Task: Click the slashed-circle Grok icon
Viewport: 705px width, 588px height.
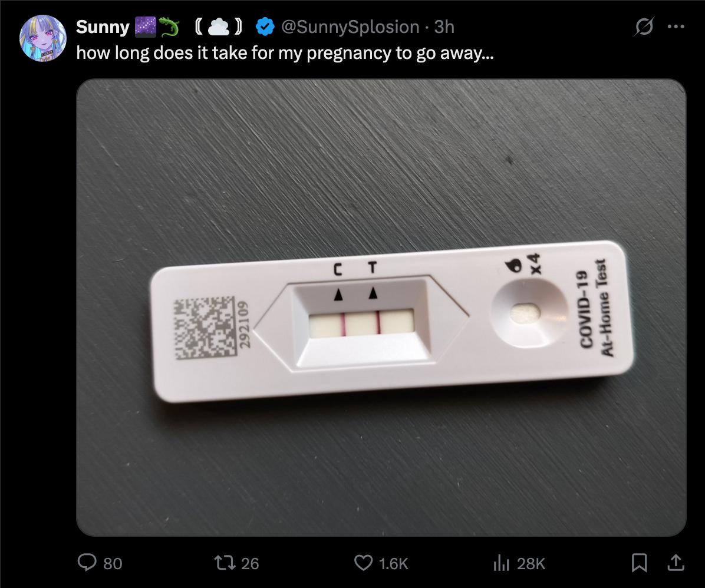Action: pyautogui.click(x=645, y=27)
